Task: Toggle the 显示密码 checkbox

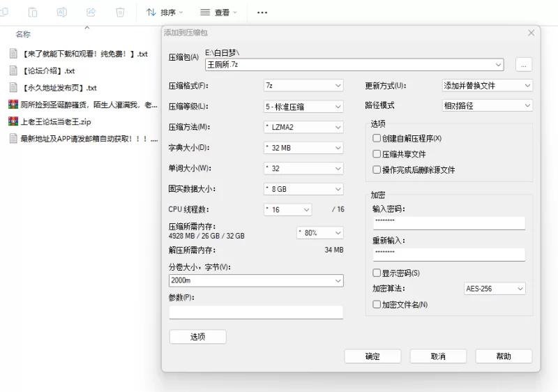Action: [x=377, y=273]
